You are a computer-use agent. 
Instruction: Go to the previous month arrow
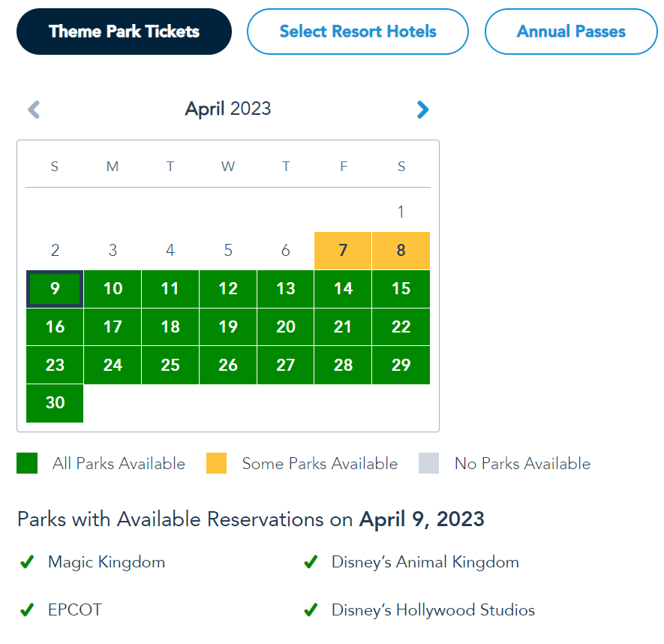[34, 110]
